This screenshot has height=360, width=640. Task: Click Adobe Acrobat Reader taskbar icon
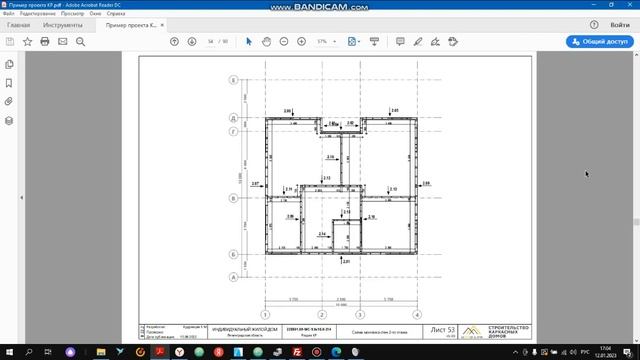coord(160,352)
